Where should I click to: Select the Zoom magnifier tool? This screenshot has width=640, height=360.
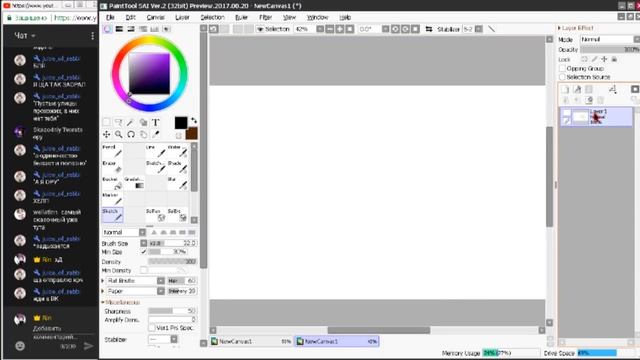point(119,134)
